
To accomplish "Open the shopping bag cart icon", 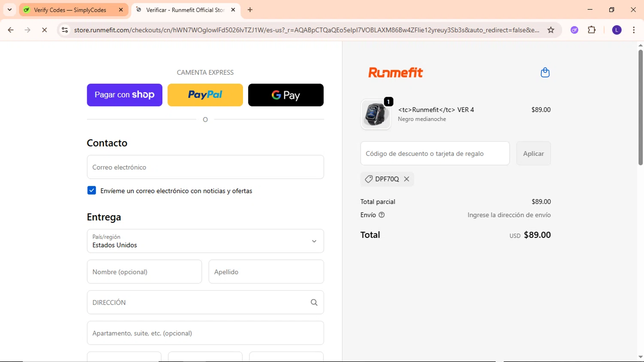I will [545, 72].
